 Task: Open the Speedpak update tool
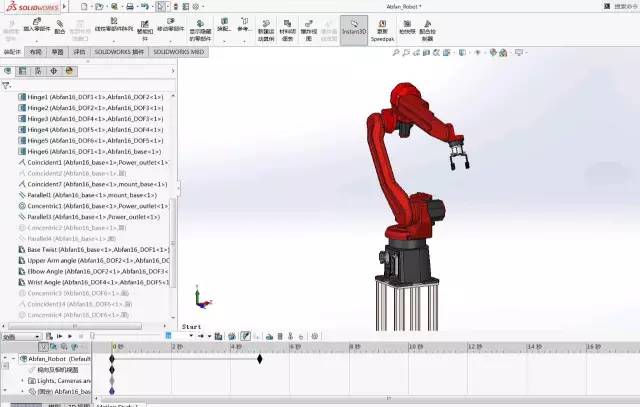[x=383, y=30]
